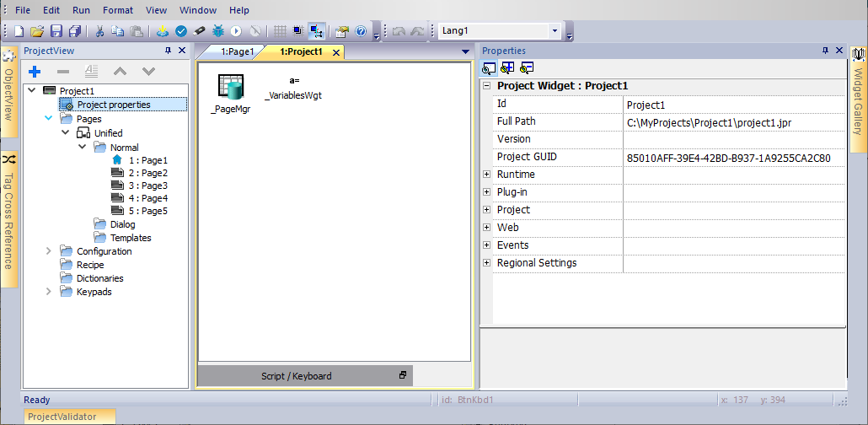Expand the Runtime property group

point(486,174)
